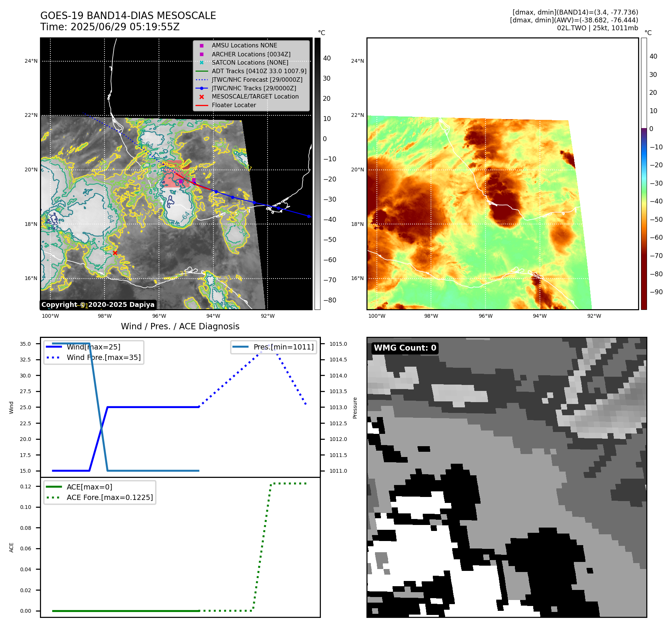This screenshot has width=672, height=631.
Task: Click JTWC/NHC Forecast [29/0000Z] legend entry
Action: (249, 80)
